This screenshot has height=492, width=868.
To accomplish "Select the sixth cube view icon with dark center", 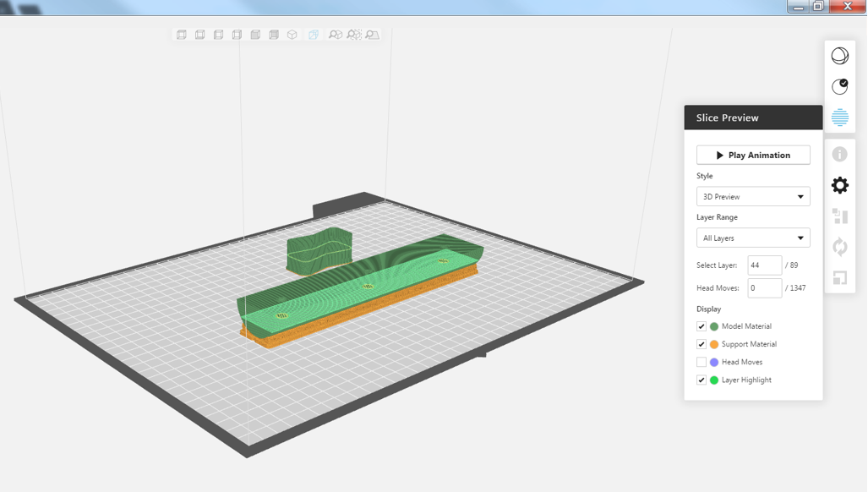I will (x=274, y=35).
